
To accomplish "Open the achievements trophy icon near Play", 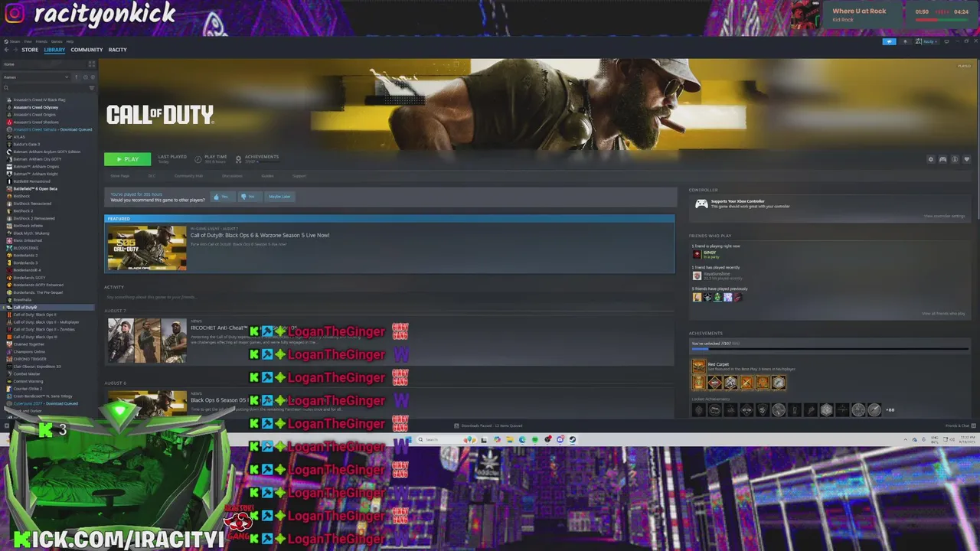I will point(238,159).
